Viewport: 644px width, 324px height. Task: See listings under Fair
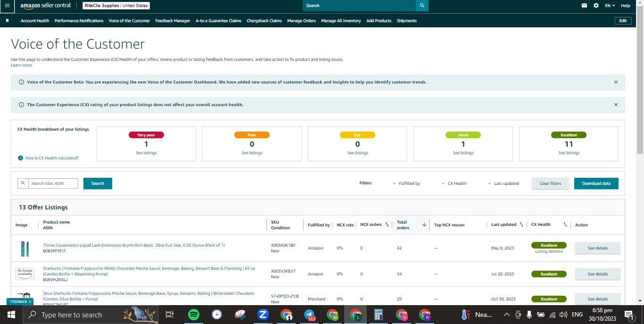357,153
